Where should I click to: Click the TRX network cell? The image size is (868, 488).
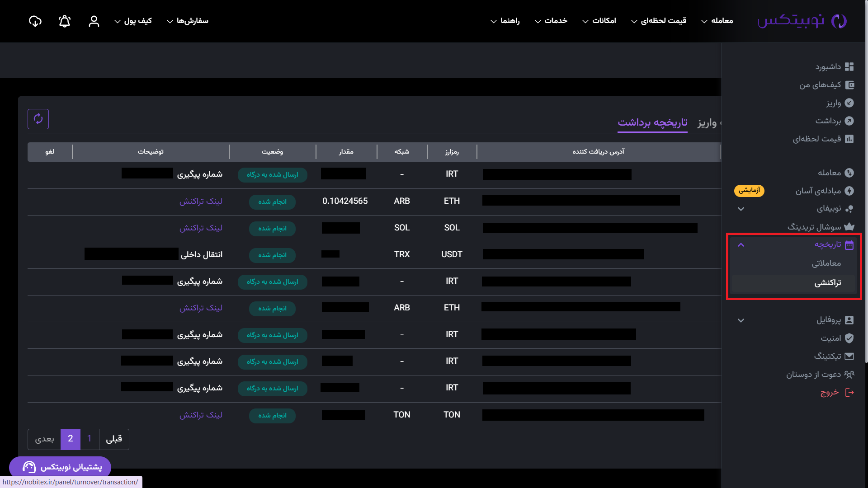pos(402,254)
